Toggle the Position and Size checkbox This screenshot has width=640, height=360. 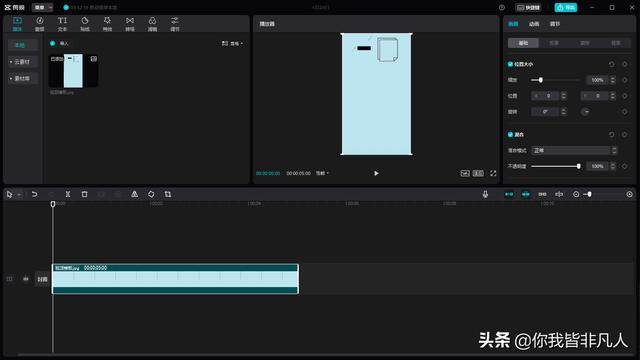(510, 64)
